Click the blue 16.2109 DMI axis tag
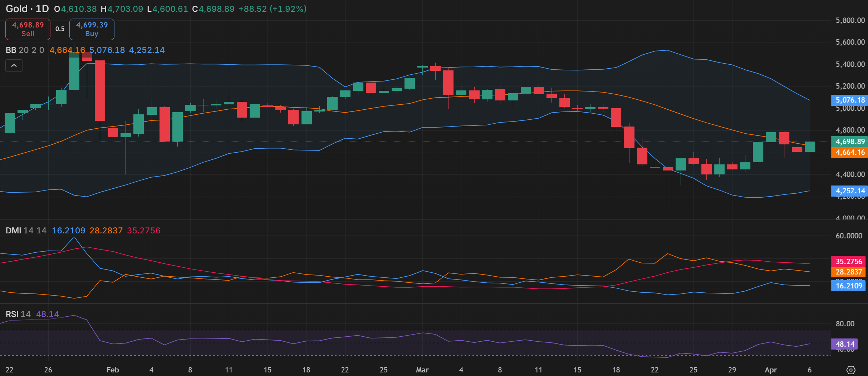 tap(848, 286)
